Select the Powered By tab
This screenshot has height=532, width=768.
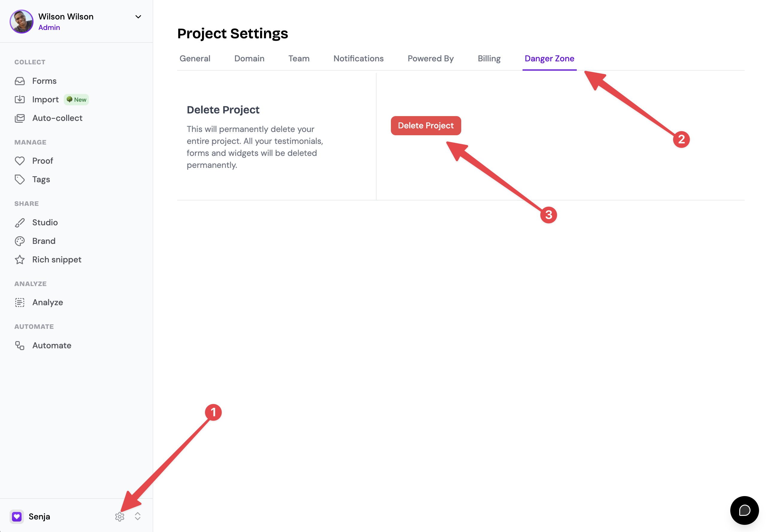point(430,59)
